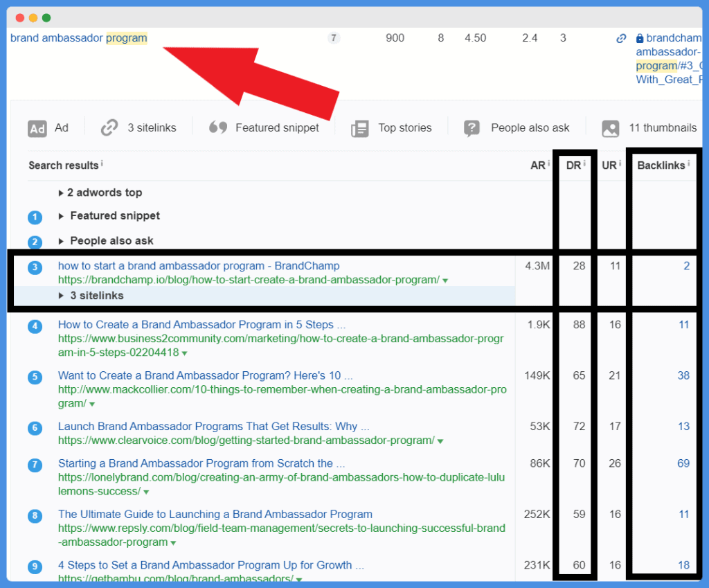Open 'Launch Brand Ambassador Programs That Get Results' title

tap(214, 427)
